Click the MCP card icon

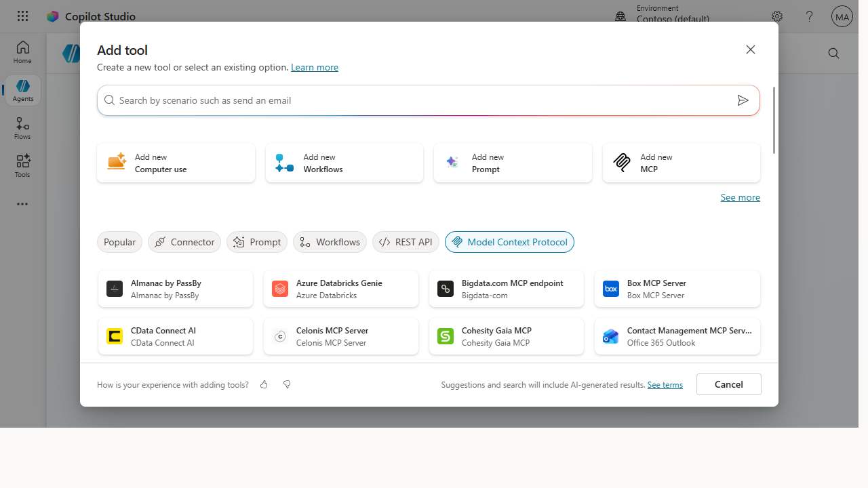[622, 163]
